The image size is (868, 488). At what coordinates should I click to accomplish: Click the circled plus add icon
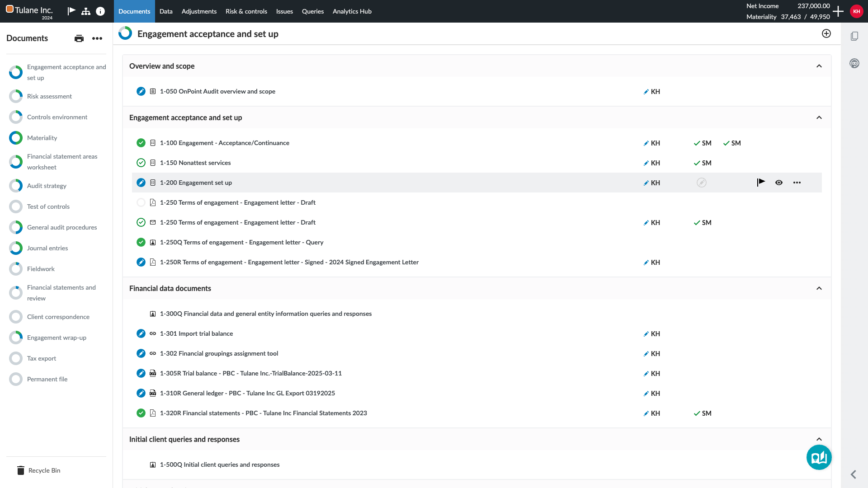coord(826,33)
